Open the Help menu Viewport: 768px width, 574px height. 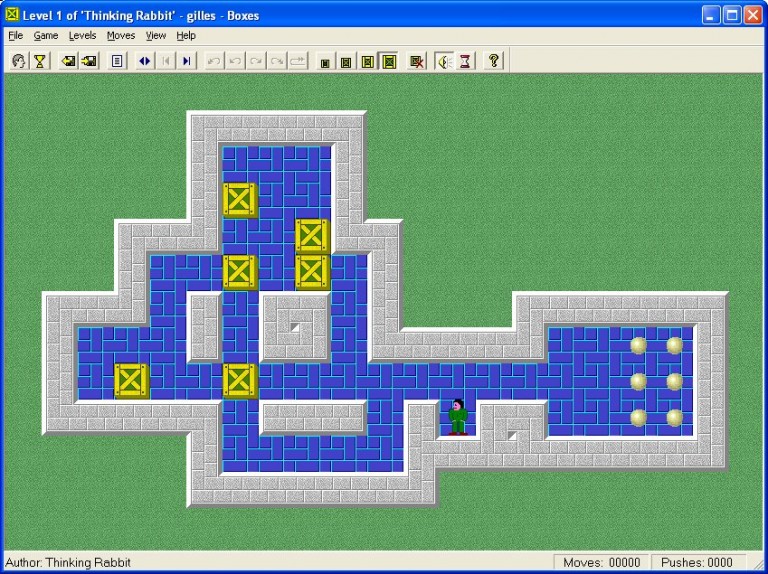click(186, 36)
